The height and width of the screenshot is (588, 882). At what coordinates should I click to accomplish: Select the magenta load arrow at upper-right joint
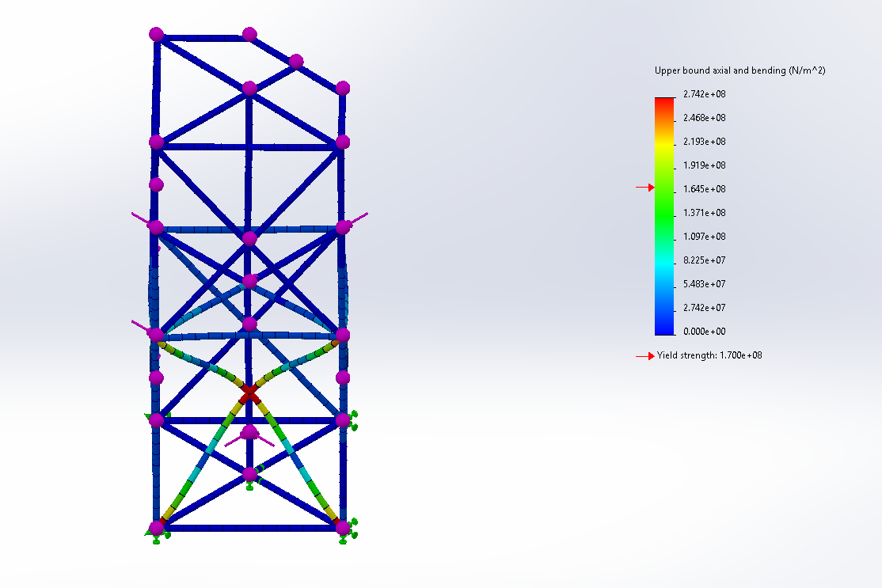(x=358, y=218)
